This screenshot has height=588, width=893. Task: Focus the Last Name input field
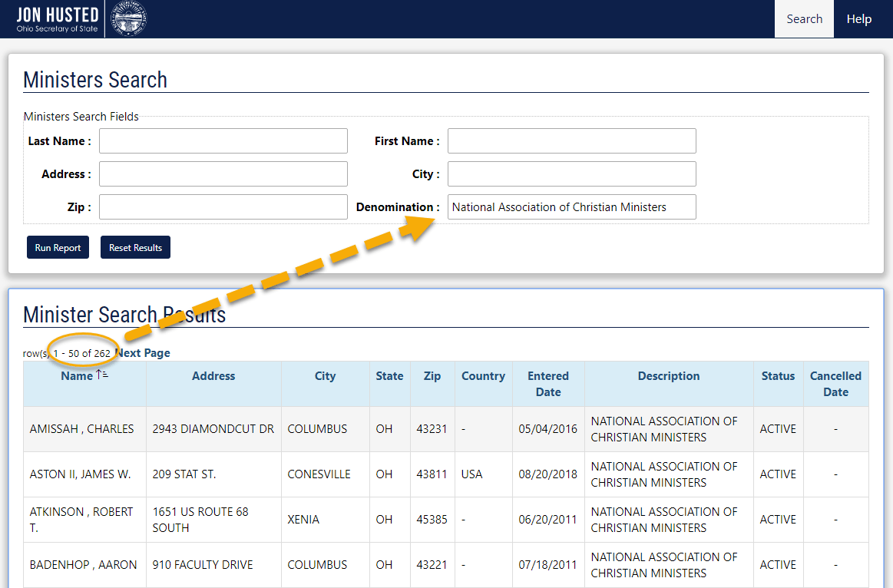click(x=223, y=141)
